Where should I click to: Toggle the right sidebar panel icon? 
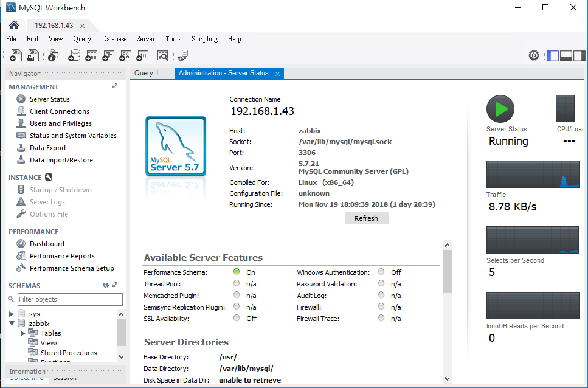579,56
